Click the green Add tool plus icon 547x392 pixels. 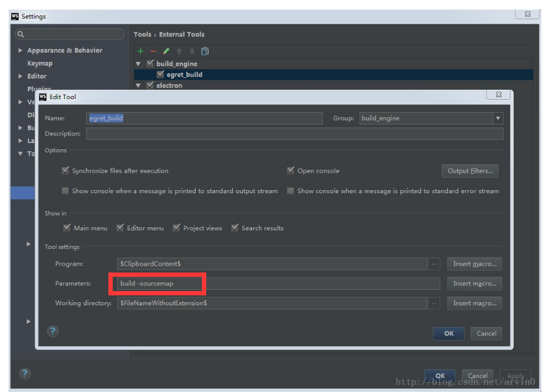[x=140, y=51]
